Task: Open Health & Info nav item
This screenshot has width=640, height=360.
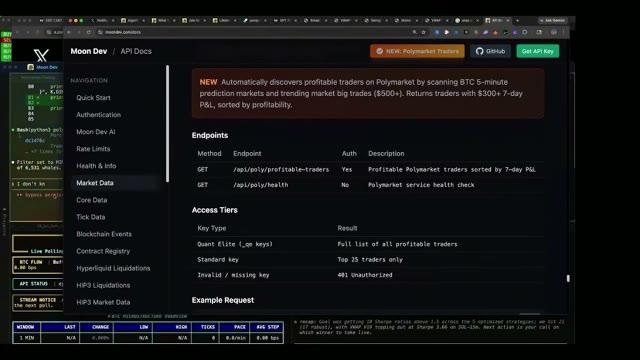Action: pos(96,166)
